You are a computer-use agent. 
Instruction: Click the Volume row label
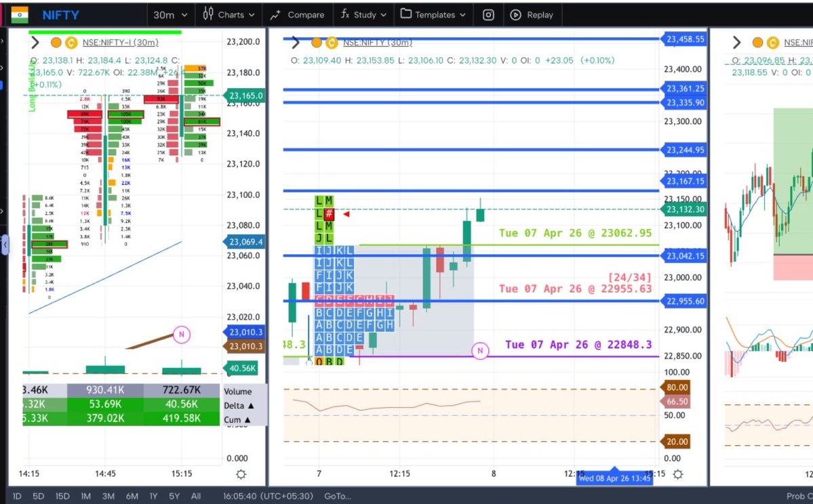[x=238, y=392]
